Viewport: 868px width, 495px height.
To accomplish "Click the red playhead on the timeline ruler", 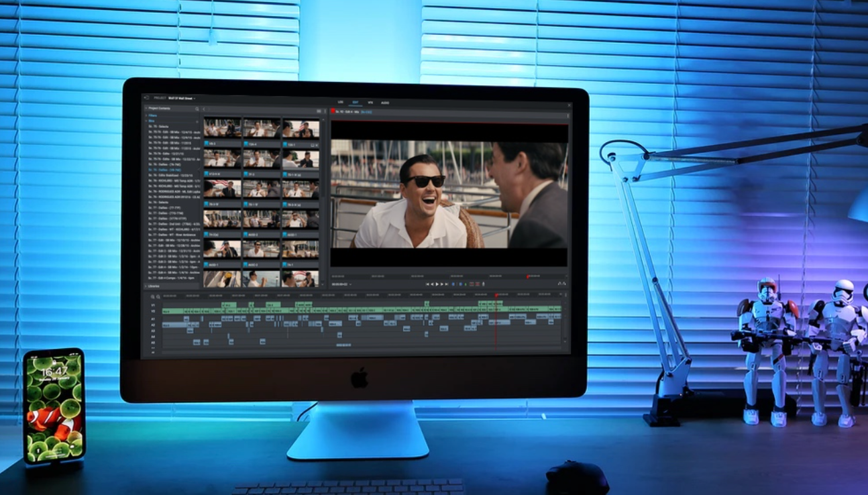I will tap(496, 295).
